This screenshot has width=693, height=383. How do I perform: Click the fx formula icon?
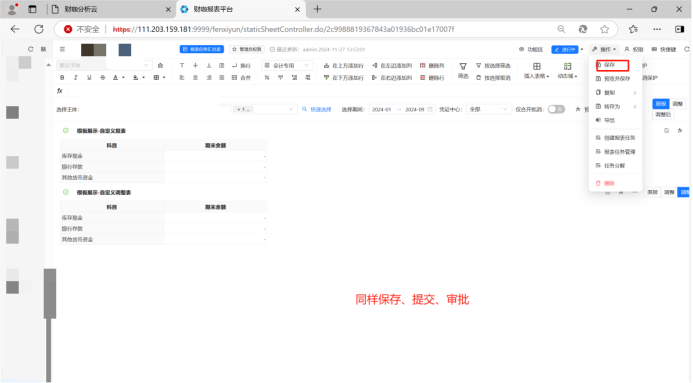pos(60,91)
